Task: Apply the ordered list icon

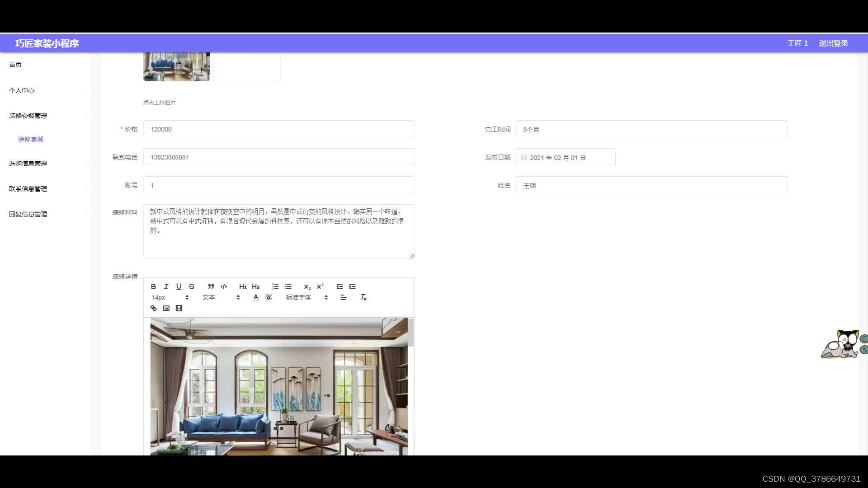Action: click(x=275, y=286)
